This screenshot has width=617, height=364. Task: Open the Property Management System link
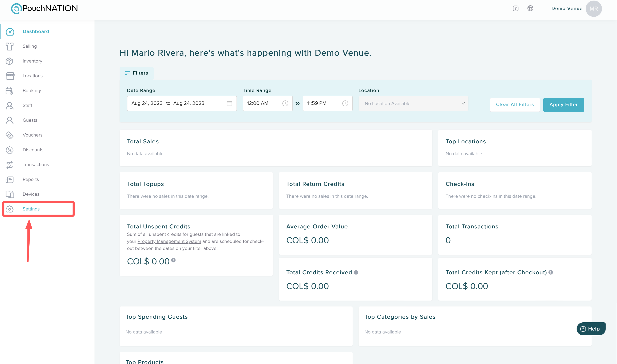(169, 241)
